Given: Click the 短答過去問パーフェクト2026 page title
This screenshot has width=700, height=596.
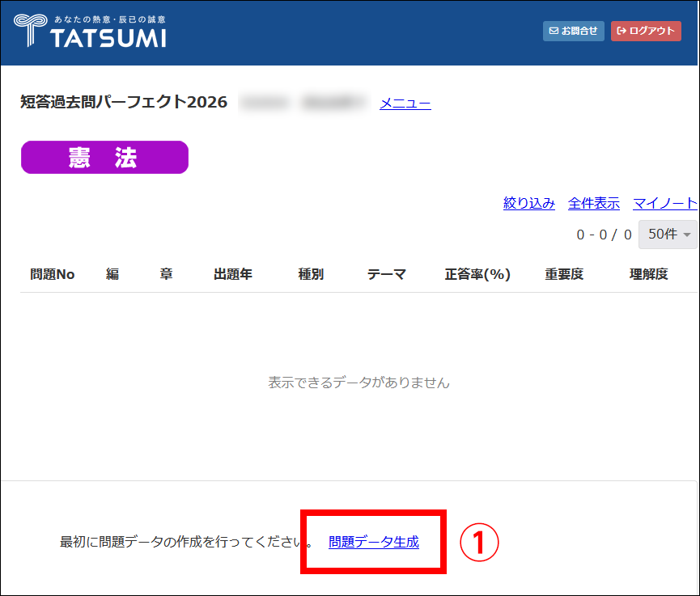Looking at the screenshot, I should tap(124, 102).
